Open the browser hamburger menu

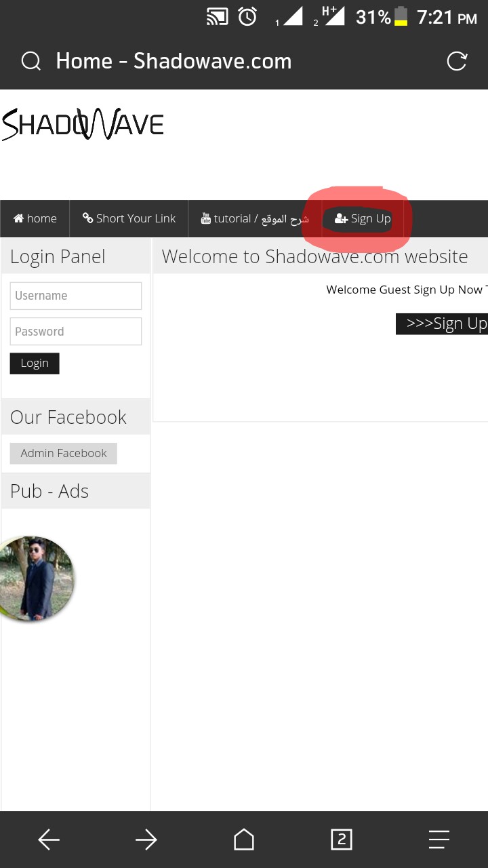point(439,840)
